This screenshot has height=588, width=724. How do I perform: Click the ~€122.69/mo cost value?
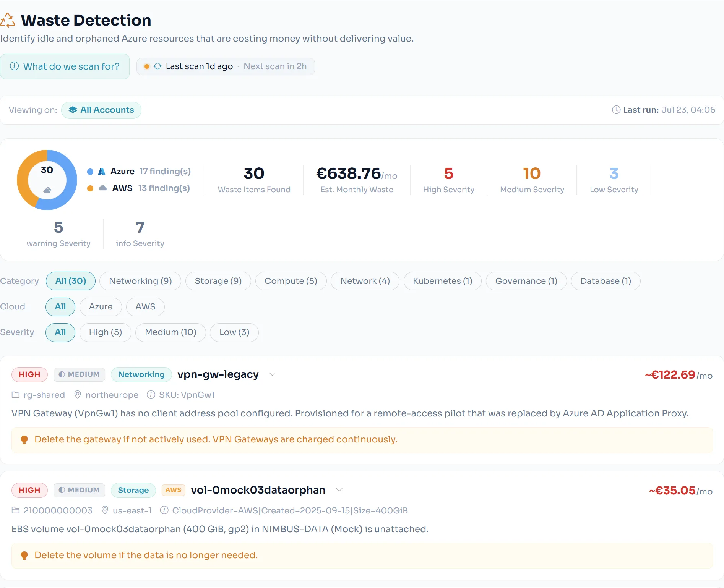tap(679, 375)
